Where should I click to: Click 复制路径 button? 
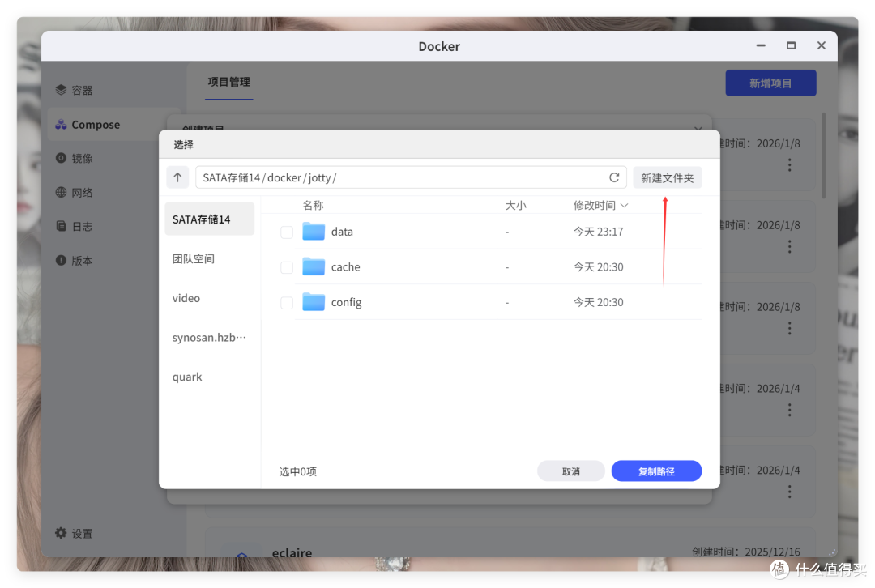coord(656,471)
